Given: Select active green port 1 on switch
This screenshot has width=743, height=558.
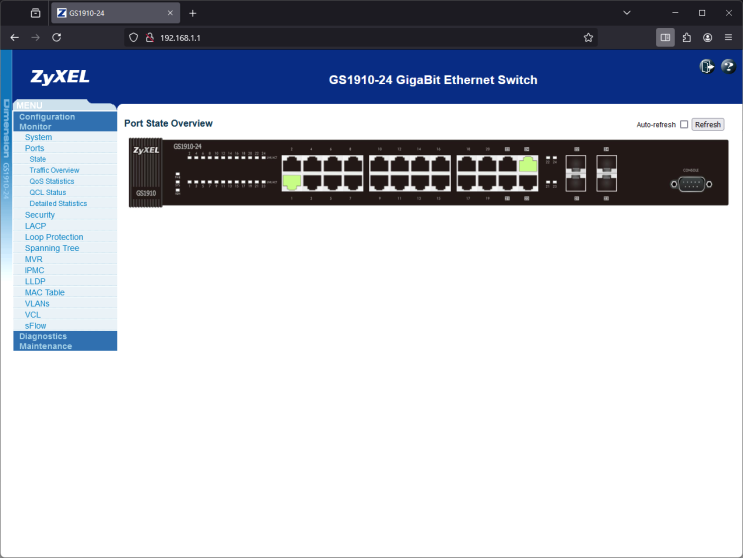Looking at the screenshot, I should tap(292, 182).
